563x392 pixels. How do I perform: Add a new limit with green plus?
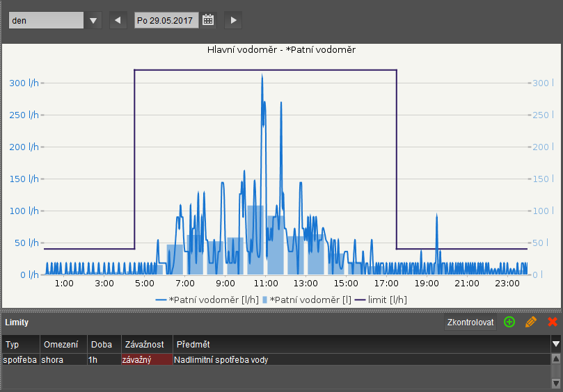(509, 322)
